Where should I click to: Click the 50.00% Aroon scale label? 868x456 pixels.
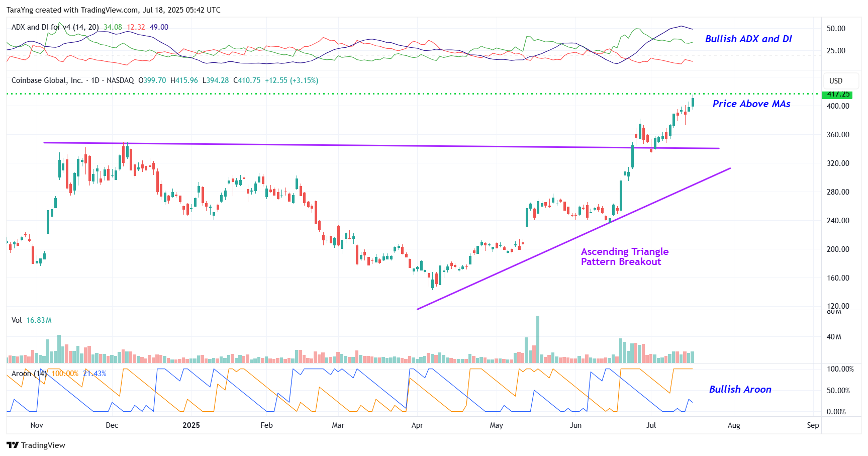[838, 391]
